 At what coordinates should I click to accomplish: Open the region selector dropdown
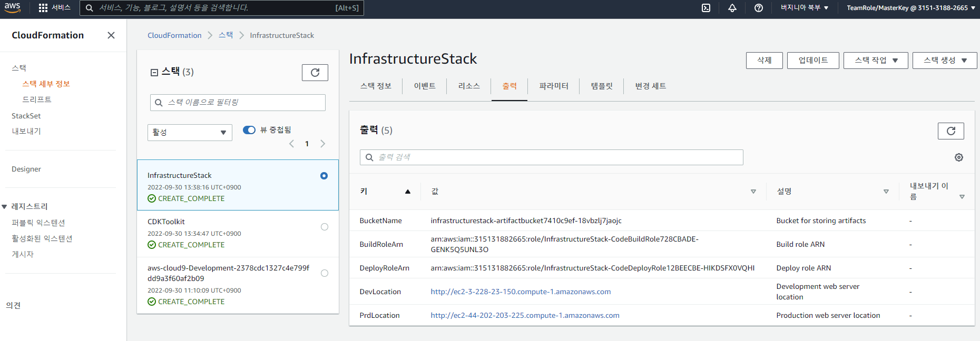[x=805, y=8]
